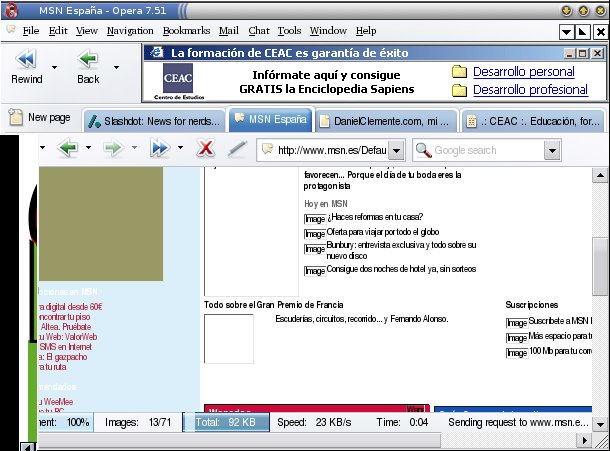Viewport: 610px width, 451px height.
Task: Click the vertical scrollbar up arrow
Action: pyautogui.click(x=600, y=175)
